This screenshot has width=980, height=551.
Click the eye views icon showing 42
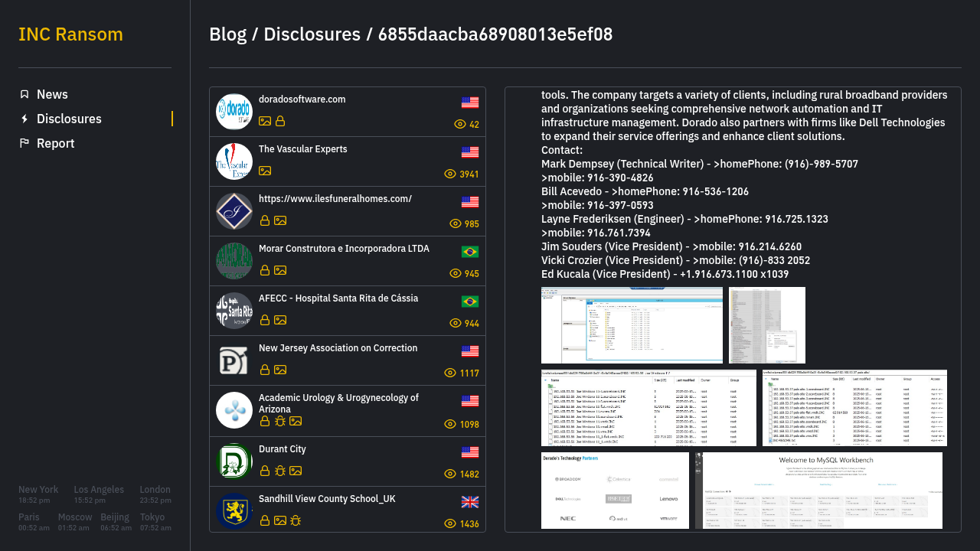[460, 124]
